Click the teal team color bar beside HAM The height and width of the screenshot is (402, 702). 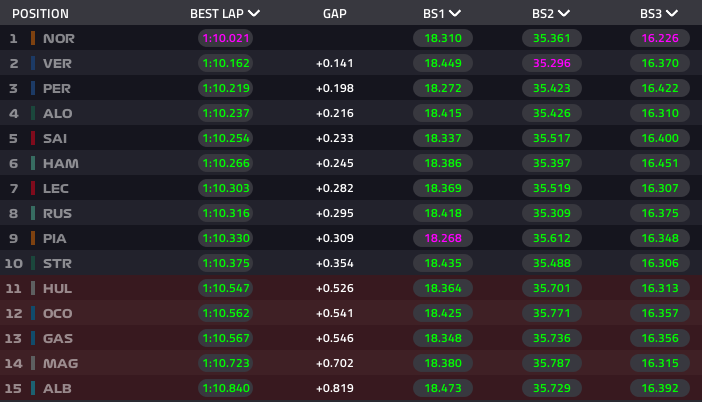(x=33, y=163)
